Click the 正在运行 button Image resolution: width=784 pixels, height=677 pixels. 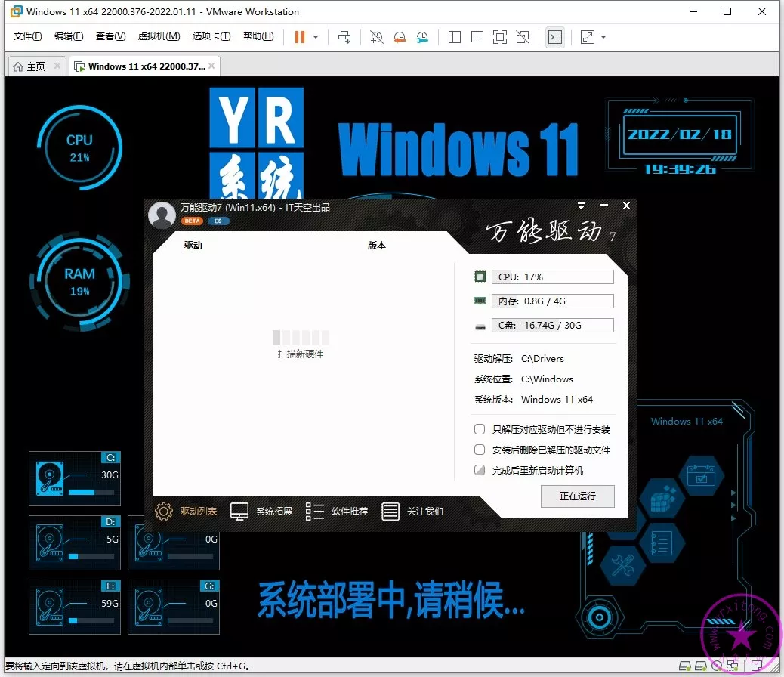577,496
